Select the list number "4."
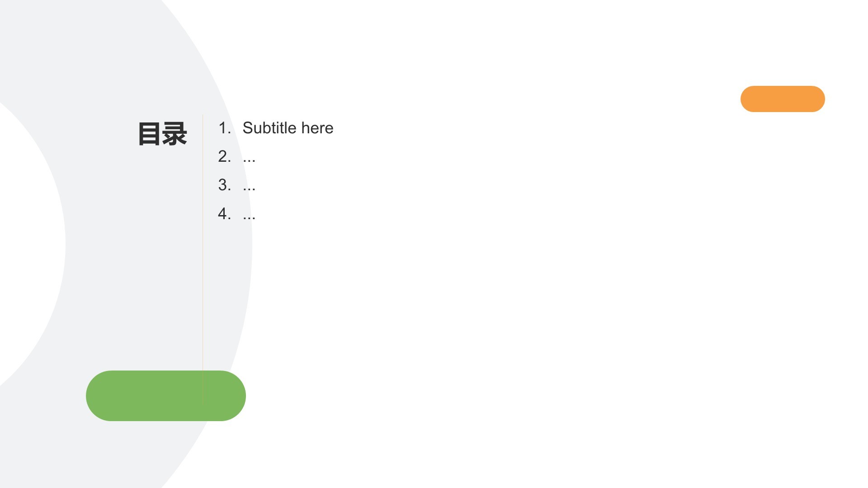 [224, 213]
